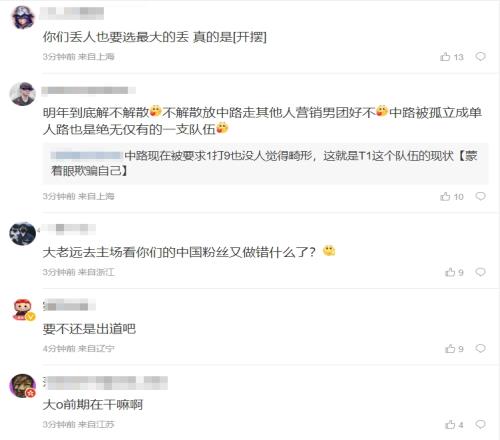This screenshot has width=500, height=440.
Task: Open the first commenter's avatar
Action: pos(23,17)
